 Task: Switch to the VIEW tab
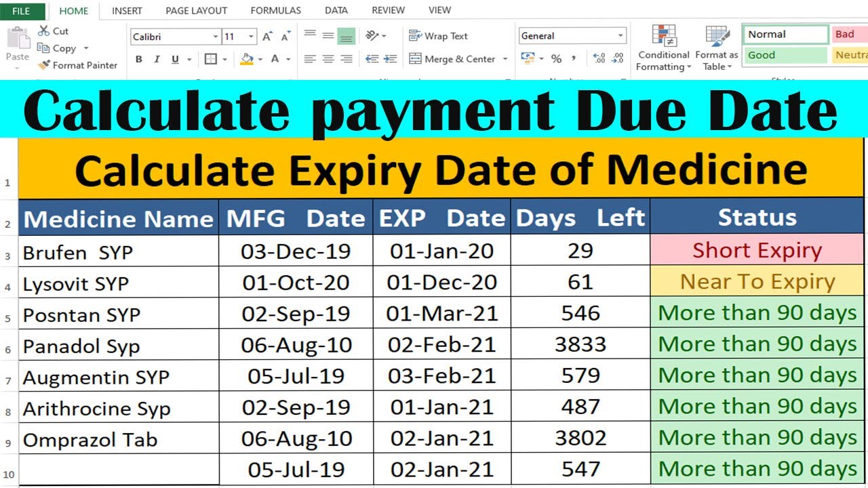click(x=440, y=11)
